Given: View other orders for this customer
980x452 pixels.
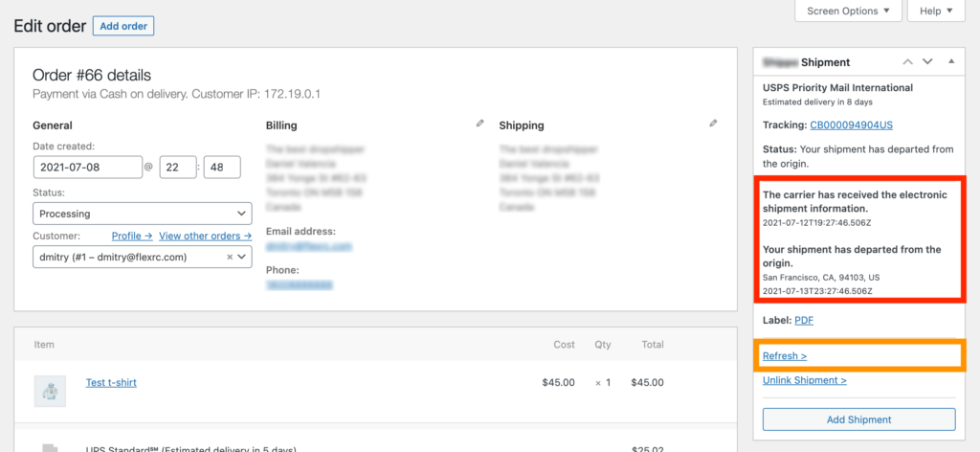Looking at the screenshot, I should tap(206, 236).
